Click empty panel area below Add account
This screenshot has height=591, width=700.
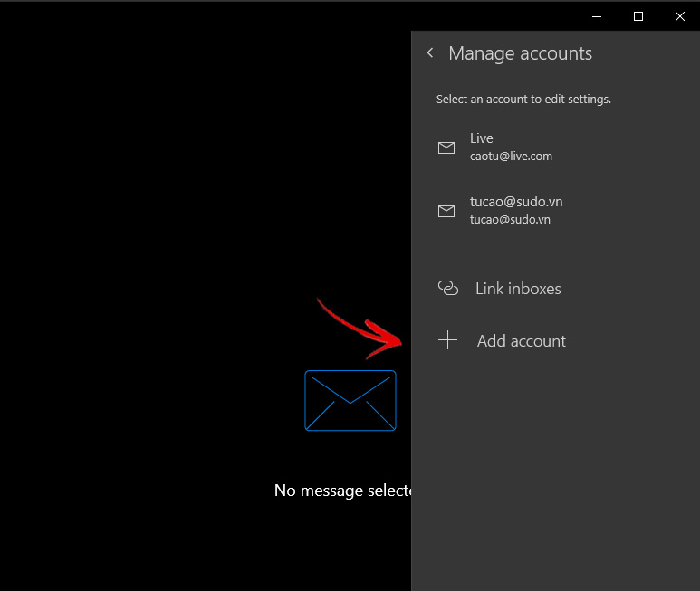point(554,471)
